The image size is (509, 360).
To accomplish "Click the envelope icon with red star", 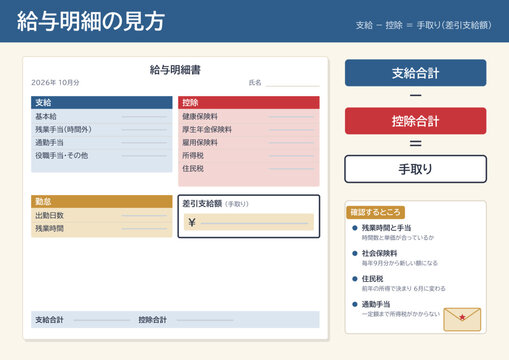I will tap(462, 319).
